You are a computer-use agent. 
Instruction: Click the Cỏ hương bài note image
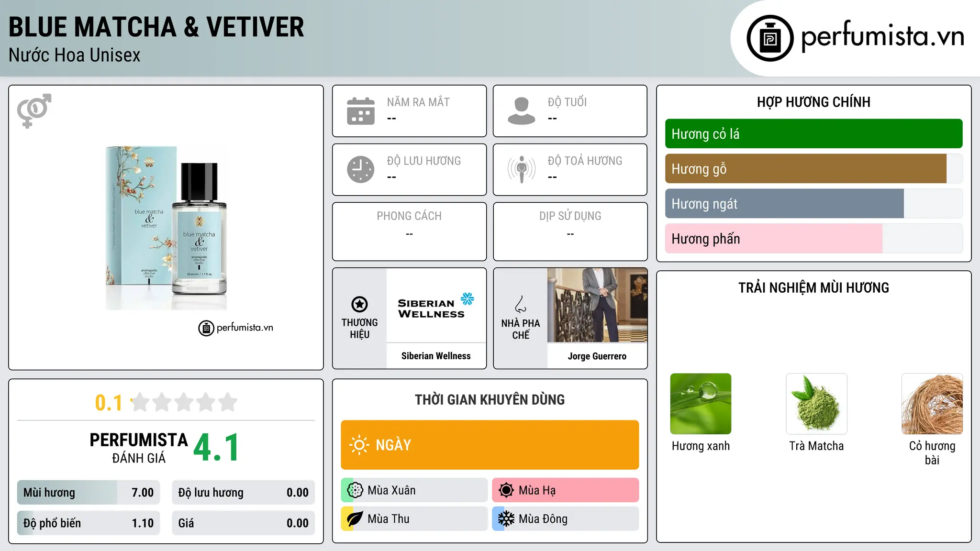pos(932,404)
